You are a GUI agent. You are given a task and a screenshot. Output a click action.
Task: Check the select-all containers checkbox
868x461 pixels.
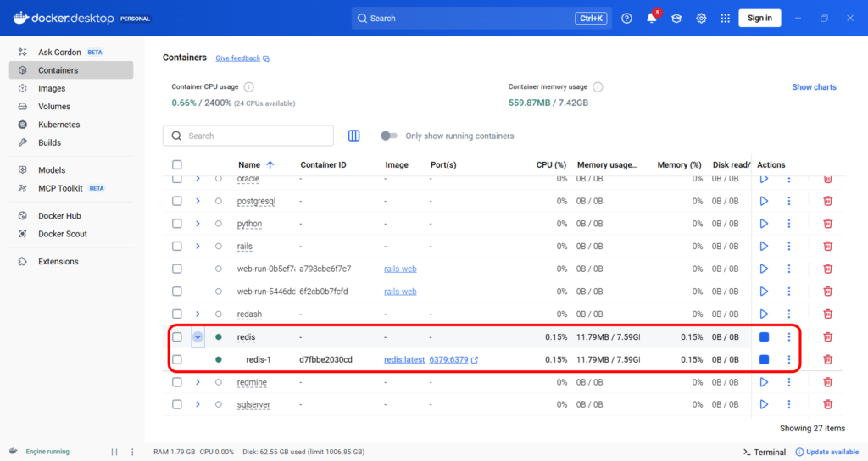pos(177,164)
